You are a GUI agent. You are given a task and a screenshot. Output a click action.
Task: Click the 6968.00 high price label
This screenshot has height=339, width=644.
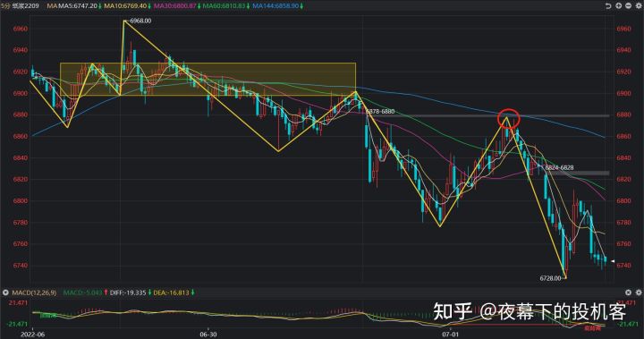(140, 21)
